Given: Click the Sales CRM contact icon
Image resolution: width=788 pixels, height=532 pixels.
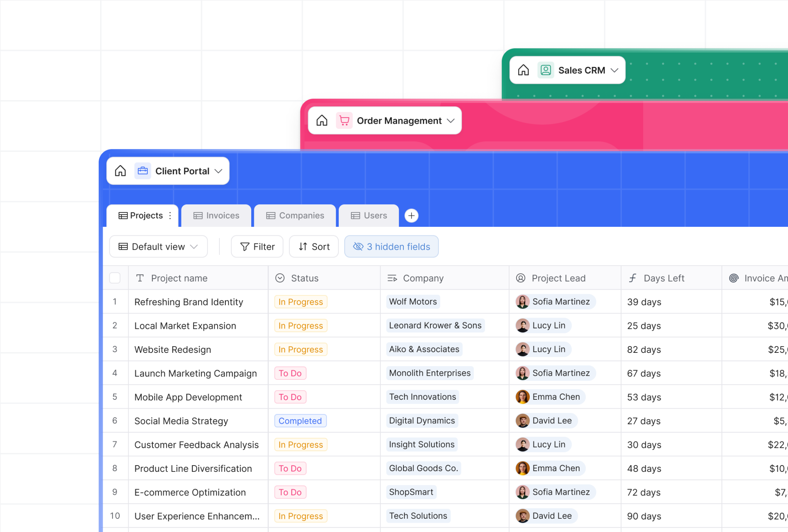Looking at the screenshot, I should pos(546,70).
